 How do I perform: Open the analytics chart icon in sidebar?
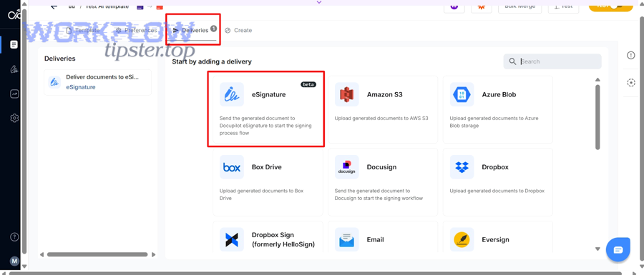(x=14, y=94)
